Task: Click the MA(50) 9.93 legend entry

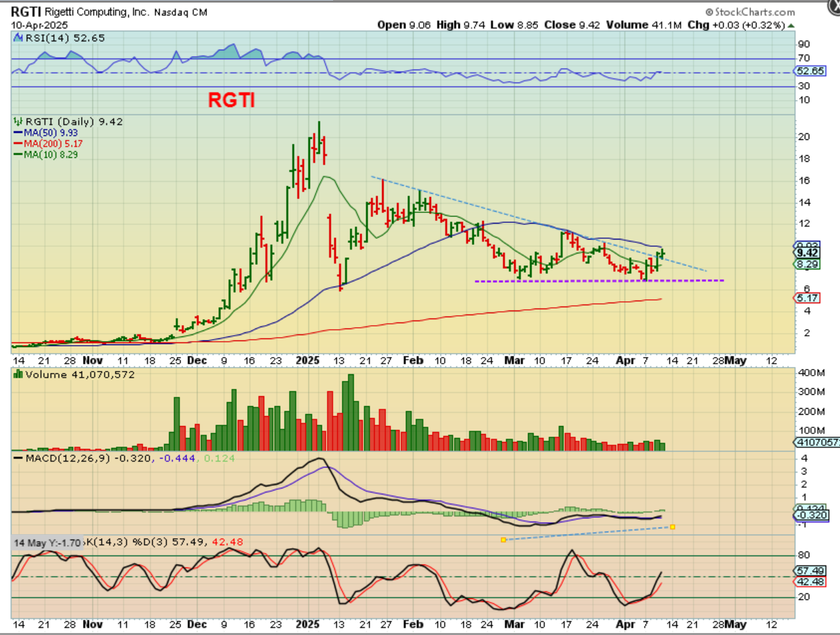Action: pyautogui.click(x=46, y=133)
